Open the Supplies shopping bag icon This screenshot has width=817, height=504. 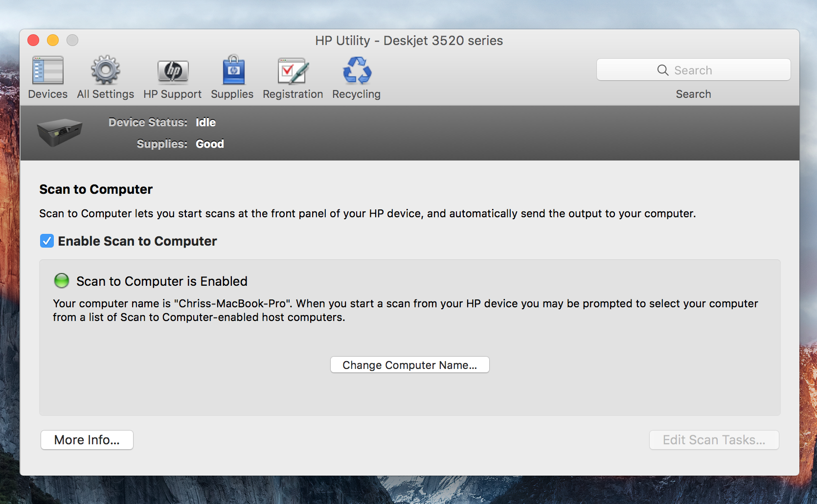click(233, 70)
